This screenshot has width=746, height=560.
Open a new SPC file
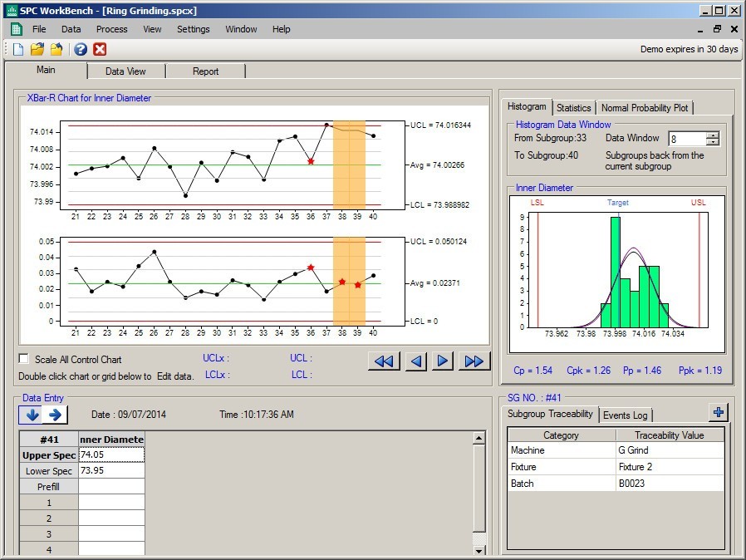tap(17, 49)
